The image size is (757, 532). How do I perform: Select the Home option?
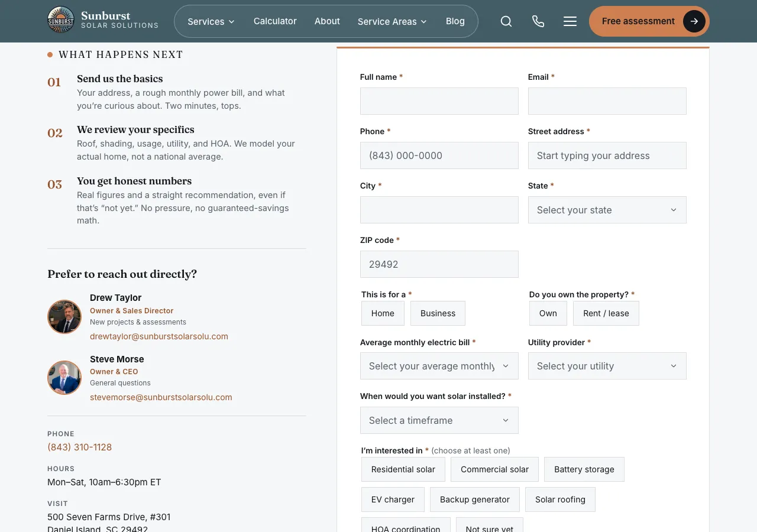point(383,313)
